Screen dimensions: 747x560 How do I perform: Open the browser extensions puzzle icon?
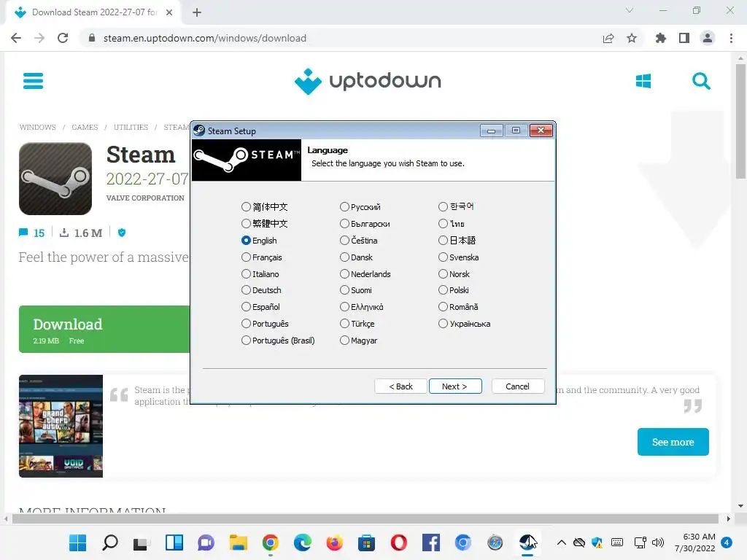click(x=661, y=38)
